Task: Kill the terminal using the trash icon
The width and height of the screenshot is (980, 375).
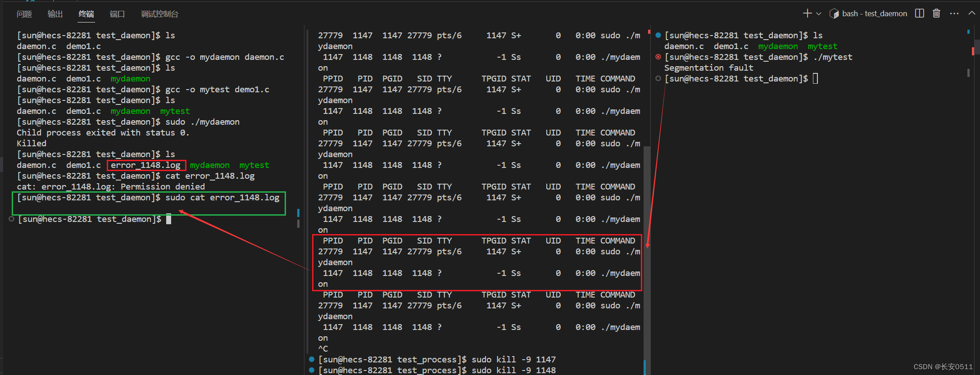Action: (x=936, y=14)
